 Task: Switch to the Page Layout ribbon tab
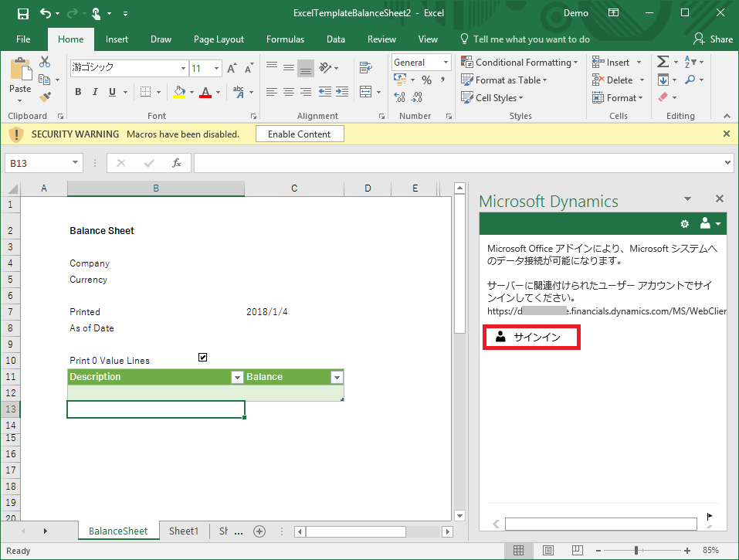point(219,39)
